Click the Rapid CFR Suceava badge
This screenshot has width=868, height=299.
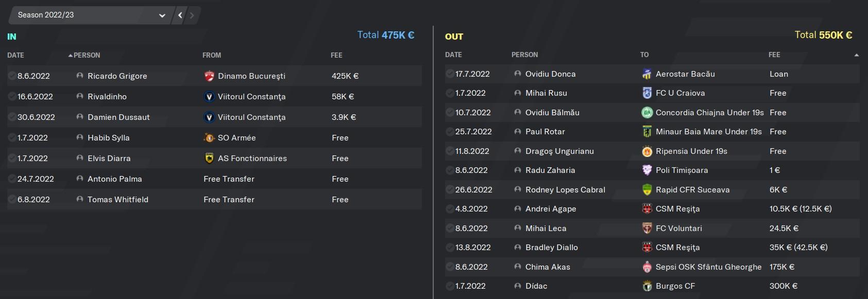[646, 190]
